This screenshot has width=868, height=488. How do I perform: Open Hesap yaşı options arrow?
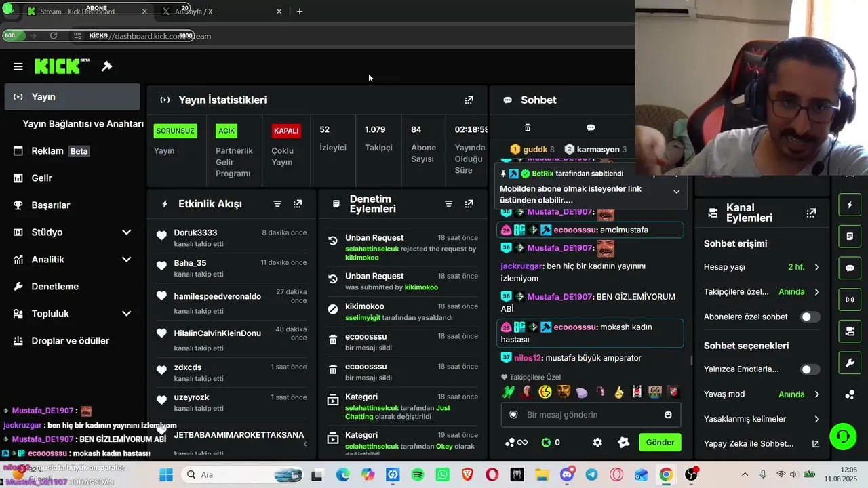[x=817, y=267]
